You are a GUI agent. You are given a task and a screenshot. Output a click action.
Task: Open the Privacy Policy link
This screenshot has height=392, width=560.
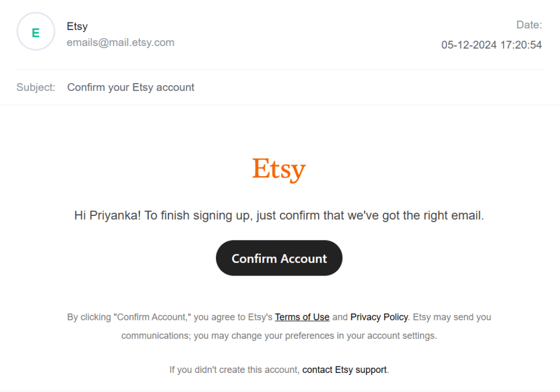379,317
